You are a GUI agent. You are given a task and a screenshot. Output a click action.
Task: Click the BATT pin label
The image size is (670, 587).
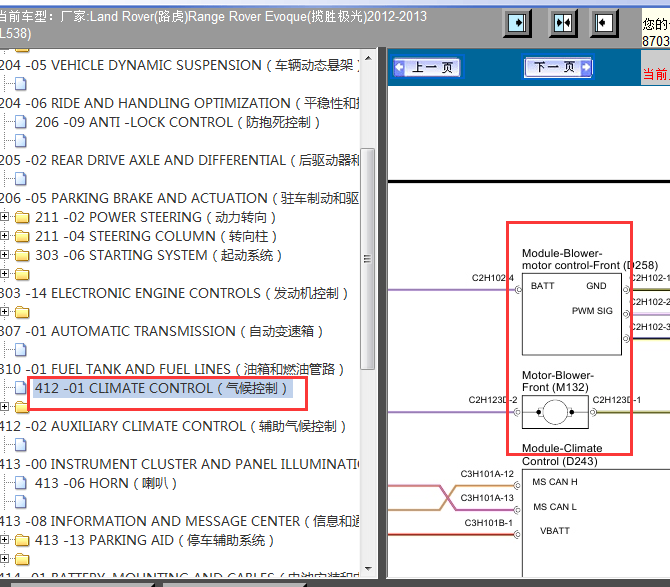click(542, 286)
